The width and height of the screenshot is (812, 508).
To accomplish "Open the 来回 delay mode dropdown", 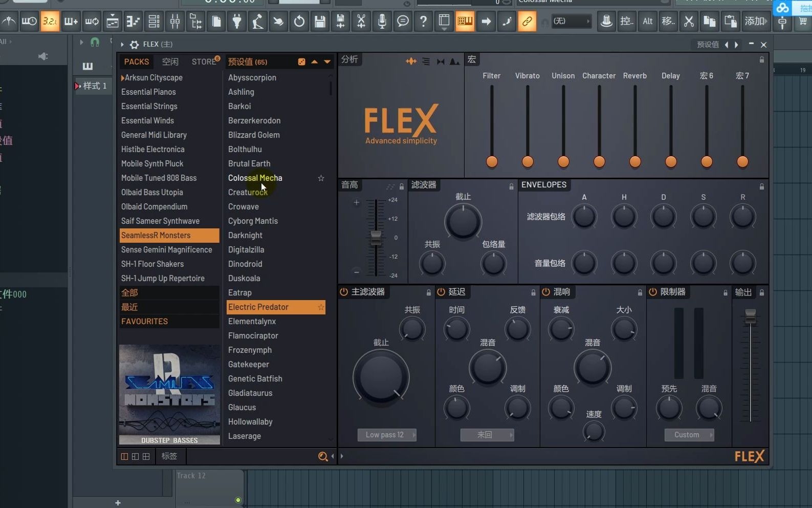I will [487, 435].
